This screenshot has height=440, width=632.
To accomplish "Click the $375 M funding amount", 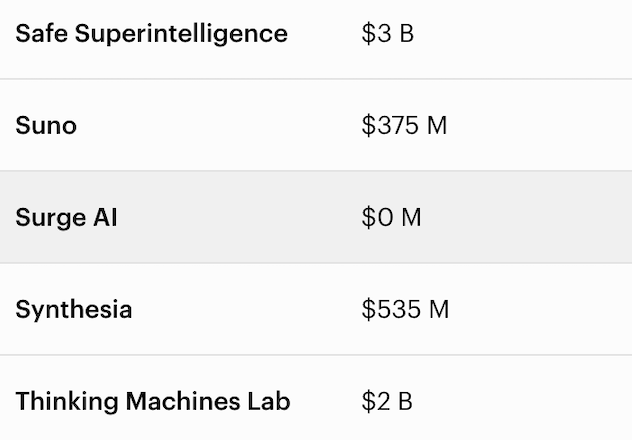I will click(x=404, y=126).
